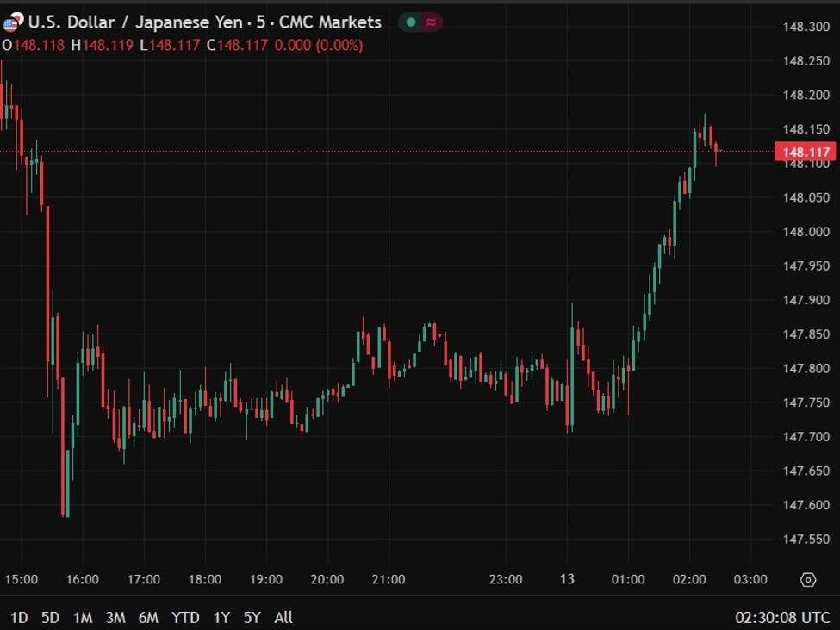Viewport: 840px width, 630px height.
Task: Click the USD/JPY flag symbol icon
Action: [x=13, y=22]
